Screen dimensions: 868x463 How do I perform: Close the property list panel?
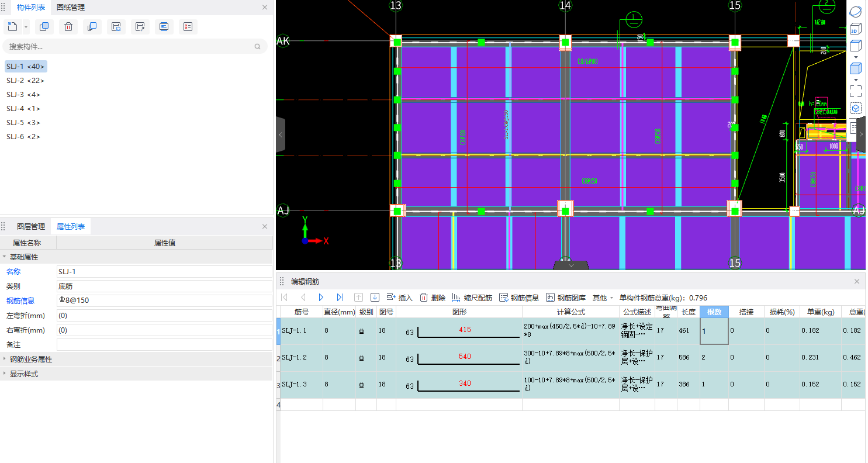265,227
